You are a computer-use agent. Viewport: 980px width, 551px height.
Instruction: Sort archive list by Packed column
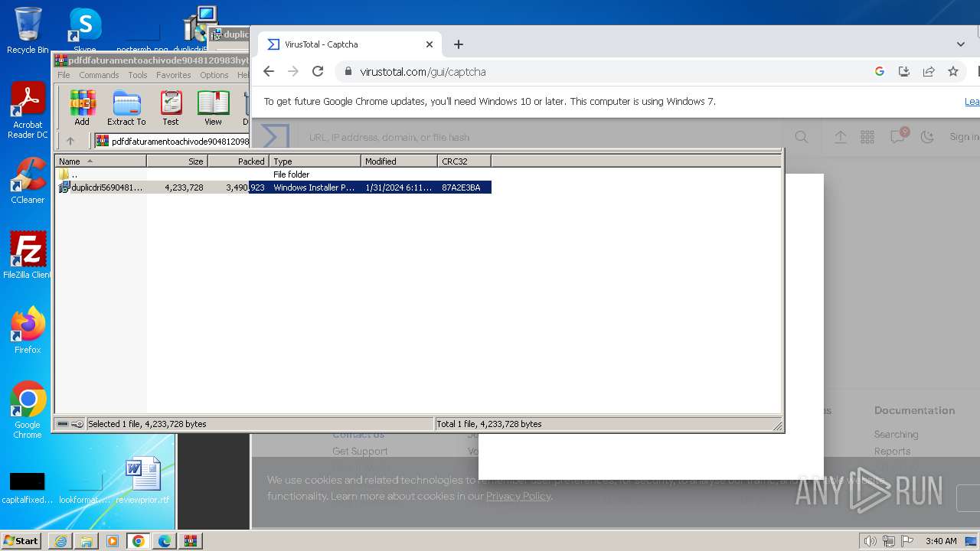point(238,161)
